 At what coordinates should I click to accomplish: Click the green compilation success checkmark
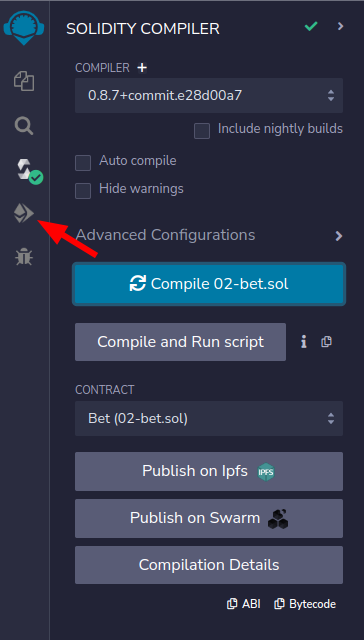pos(311,27)
